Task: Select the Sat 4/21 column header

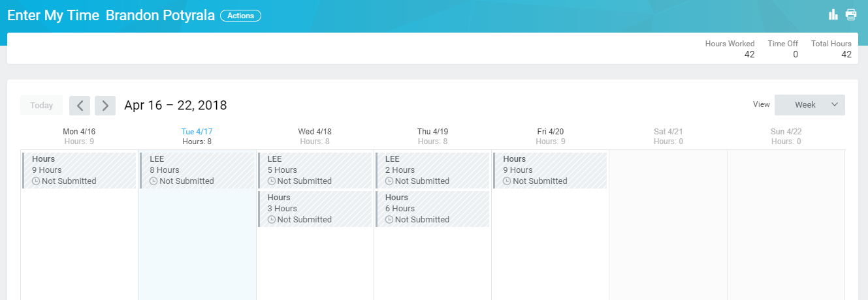Action: tap(668, 132)
